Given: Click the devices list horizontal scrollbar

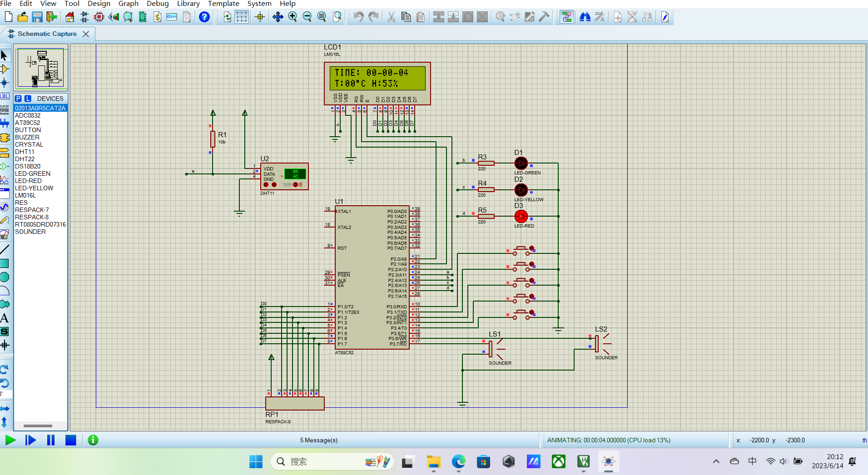Looking at the screenshot, I should (x=38, y=426).
